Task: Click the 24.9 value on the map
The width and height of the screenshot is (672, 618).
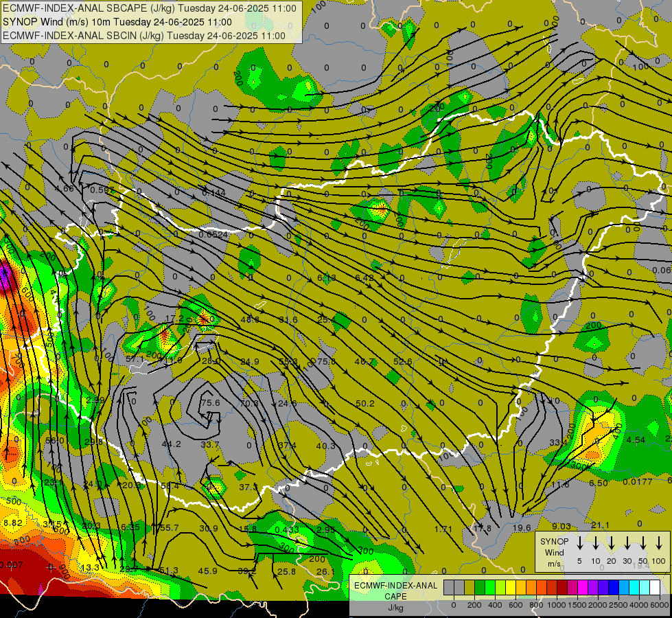Action: tap(249, 362)
